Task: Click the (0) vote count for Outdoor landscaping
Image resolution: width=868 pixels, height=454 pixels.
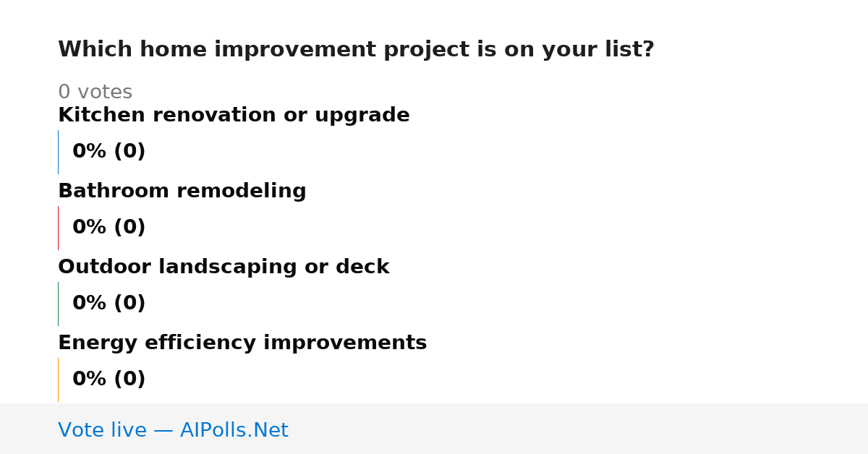Action: (x=130, y=304)
